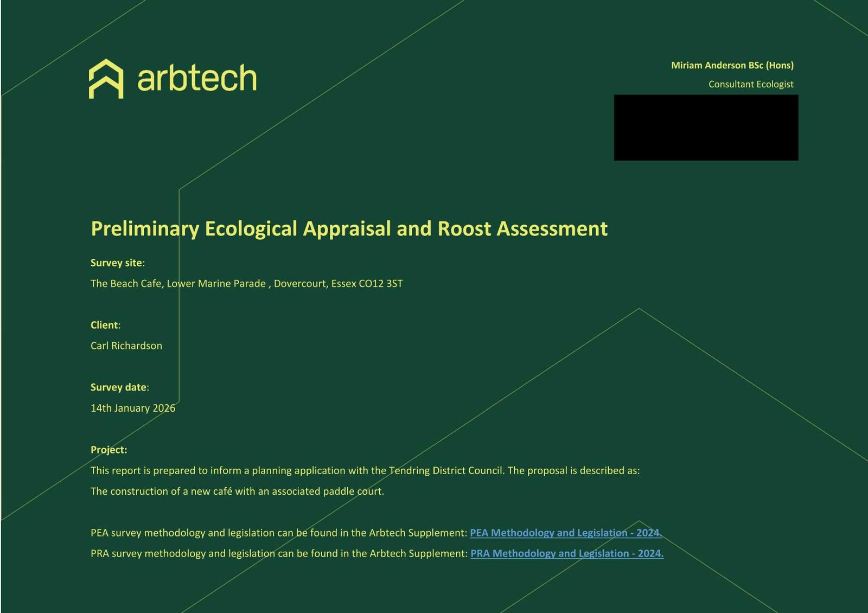Click the black redacted box under the author

[x=705, y=127]
